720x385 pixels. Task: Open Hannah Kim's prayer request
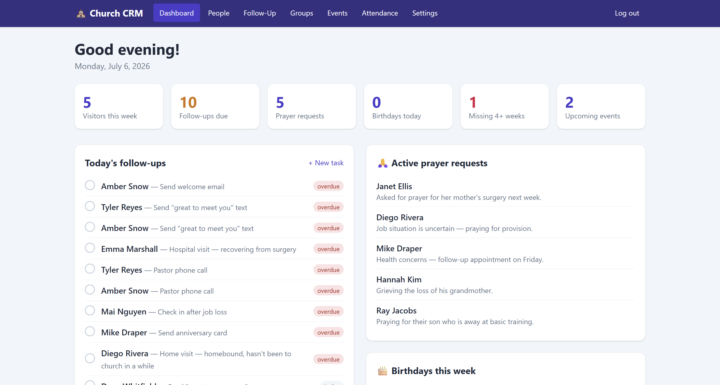coord(505,285)
